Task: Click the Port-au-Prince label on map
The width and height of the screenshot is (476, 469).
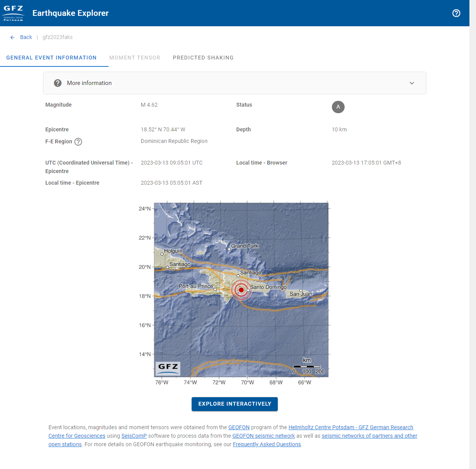Action: (x=196, y=286)
